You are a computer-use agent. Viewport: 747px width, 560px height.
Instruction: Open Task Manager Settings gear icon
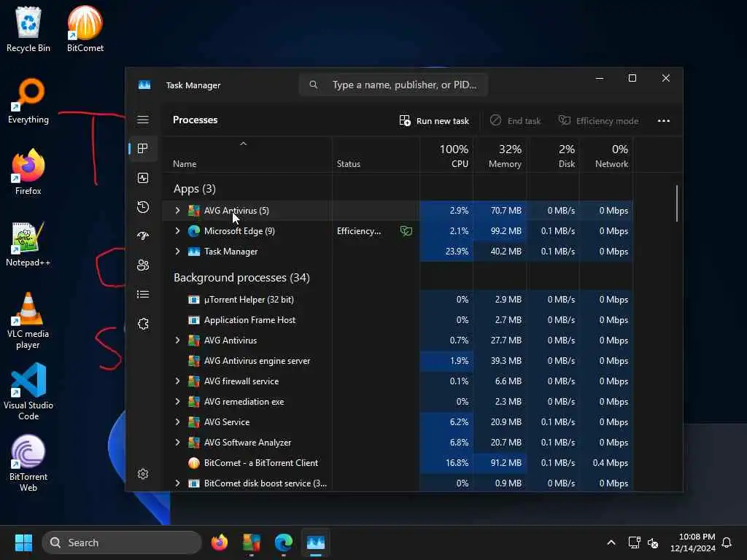coord(143,474)
